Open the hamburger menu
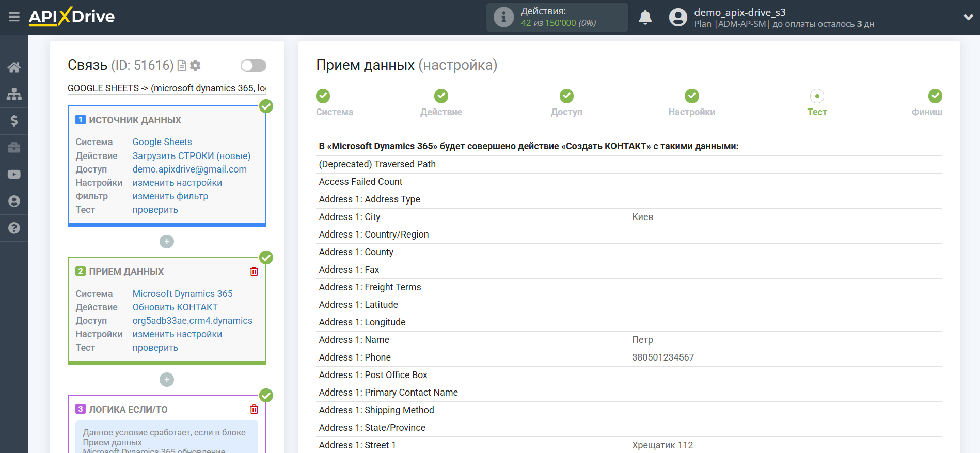 (x=14, y=17)
